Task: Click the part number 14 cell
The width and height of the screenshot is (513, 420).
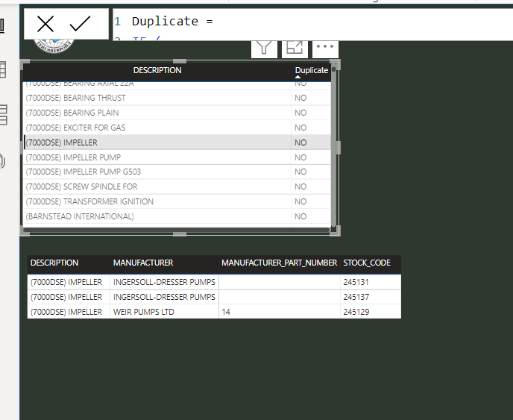Action: [x=226, y=312]
